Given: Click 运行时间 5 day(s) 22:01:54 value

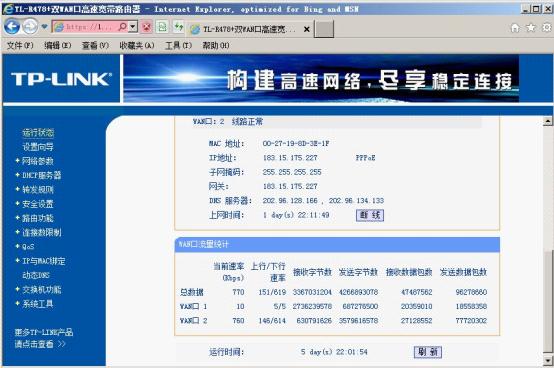Looking at the screenshot, I should pyautogui.click(x=334, y=352).
